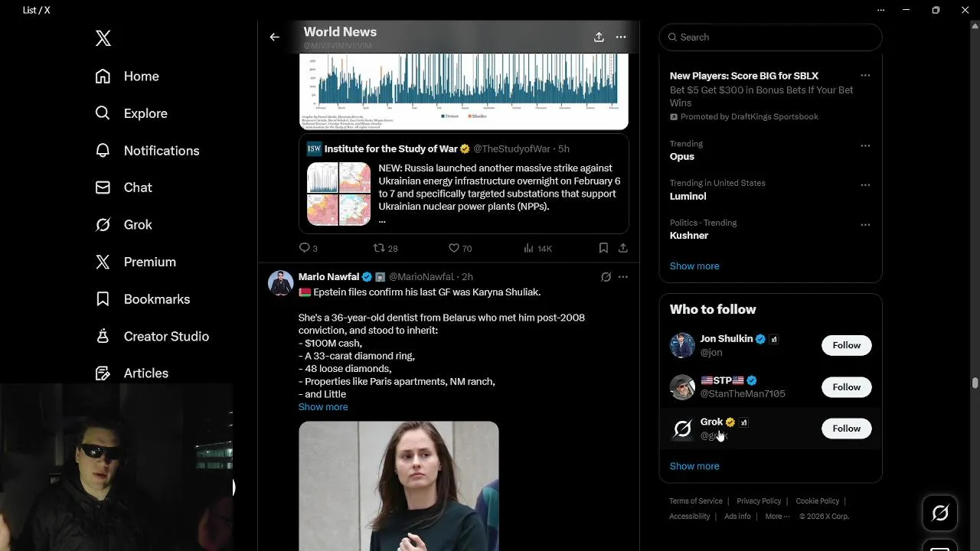Screen dimensions: 980x551
Task: View post analytics showing 14K
Action: click(537, 248)
